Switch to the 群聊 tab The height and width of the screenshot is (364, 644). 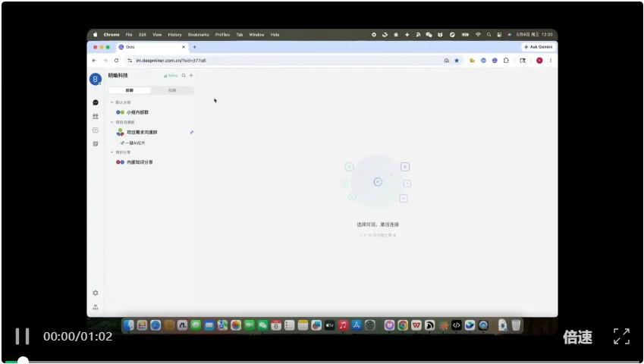coord(130,90)
